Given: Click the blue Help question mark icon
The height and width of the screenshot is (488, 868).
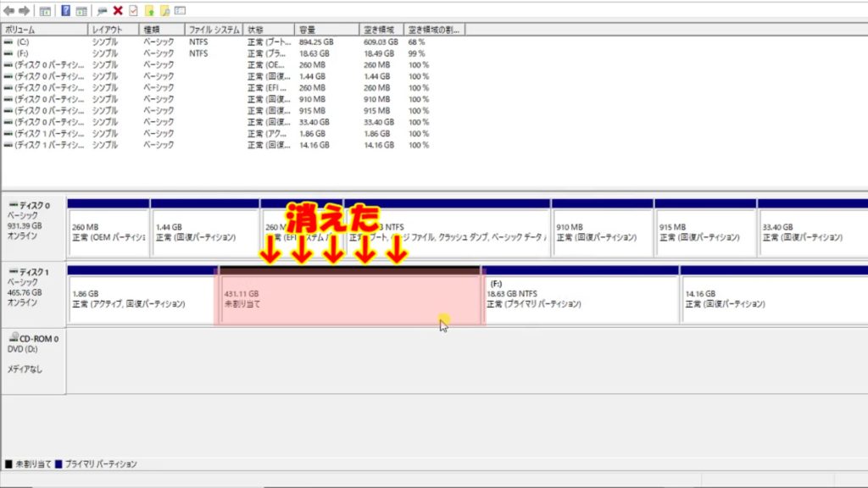Looking at the screenshot, I should click(x=64, y=11).
